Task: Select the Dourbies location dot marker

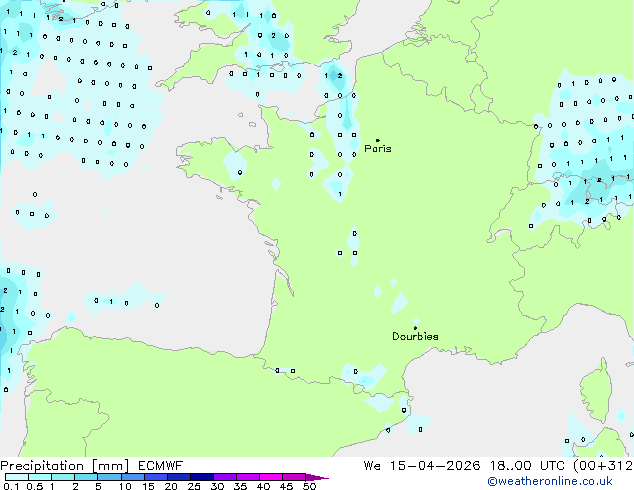Action: (x=415, y=328)
